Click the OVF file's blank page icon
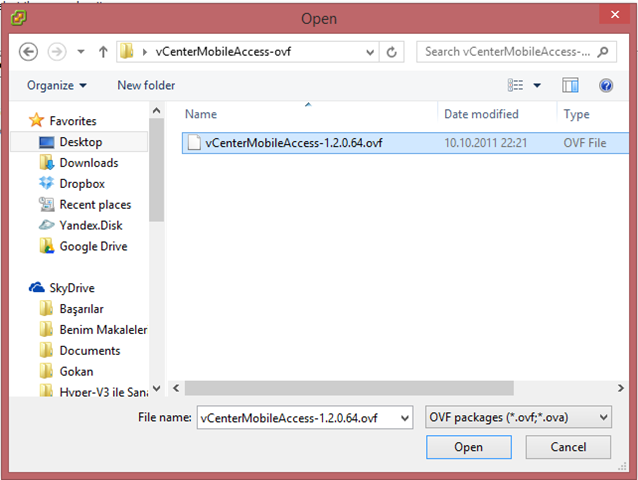Image resolution: width=638 pixels, height=480 pixels. tap(194, 143)
